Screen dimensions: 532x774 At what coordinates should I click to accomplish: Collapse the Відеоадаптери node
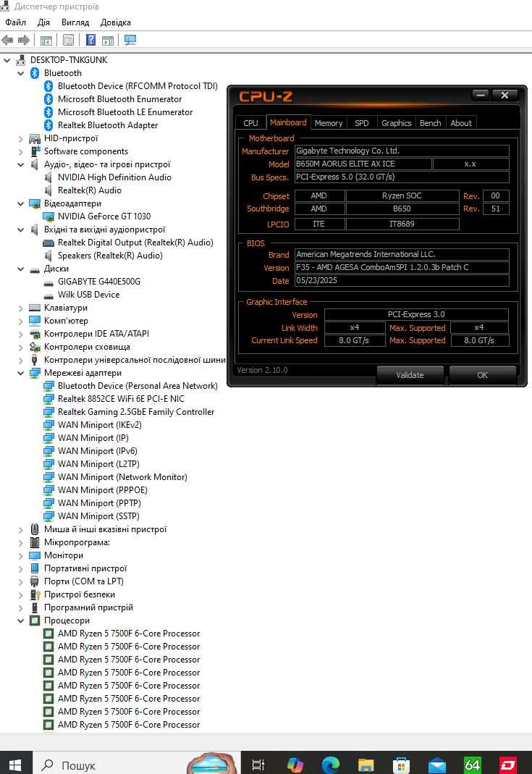[x=21, y=203]
